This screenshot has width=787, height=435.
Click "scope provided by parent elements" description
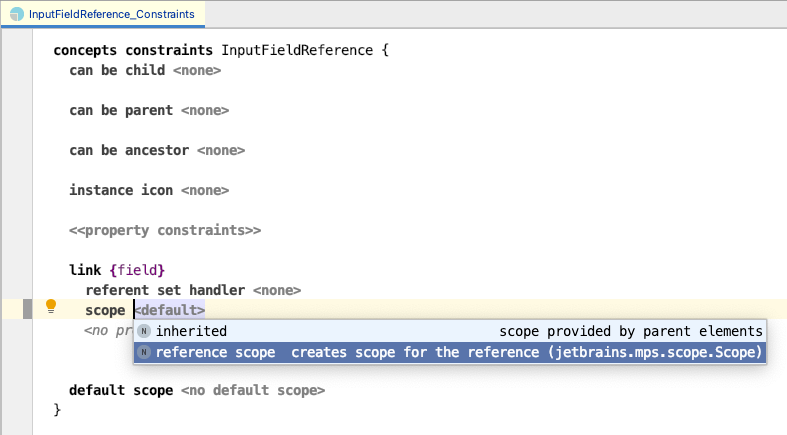click(x=630, y=331)
